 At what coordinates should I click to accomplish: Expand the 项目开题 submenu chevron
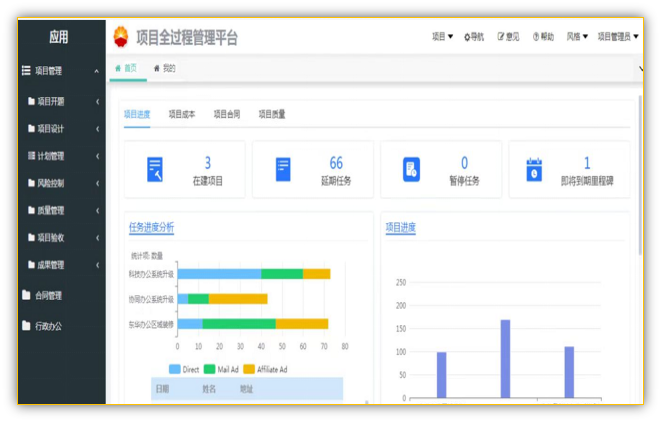coord(97,102)
